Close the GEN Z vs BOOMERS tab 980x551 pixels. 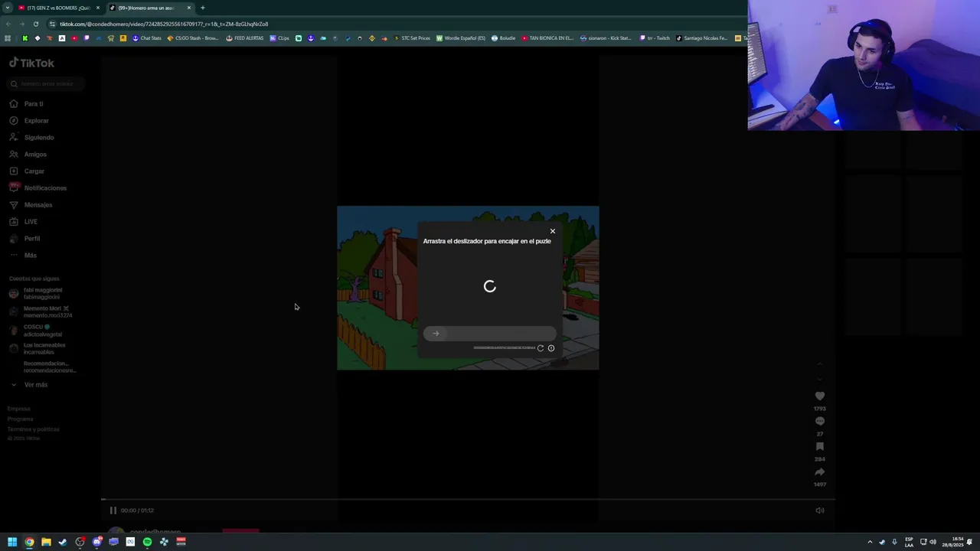pos(98,8)
